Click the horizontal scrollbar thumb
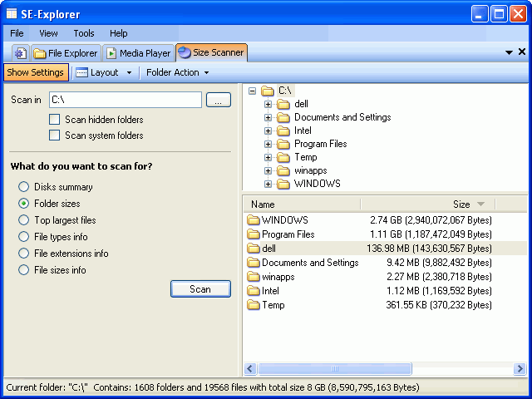The height and width of the screenshot is (399, 532). (335, 369)
